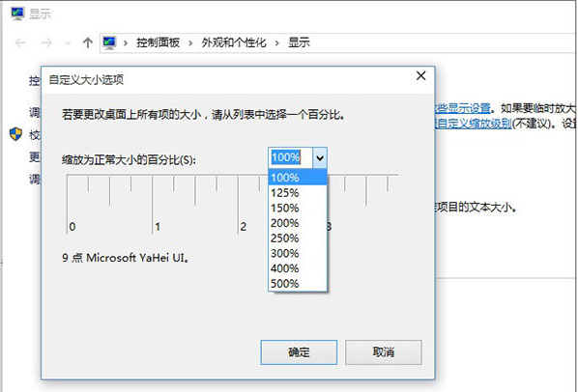Select 100% from the dropdown list
This screenshot has height=392, width=578.
[x=298, y=178]
